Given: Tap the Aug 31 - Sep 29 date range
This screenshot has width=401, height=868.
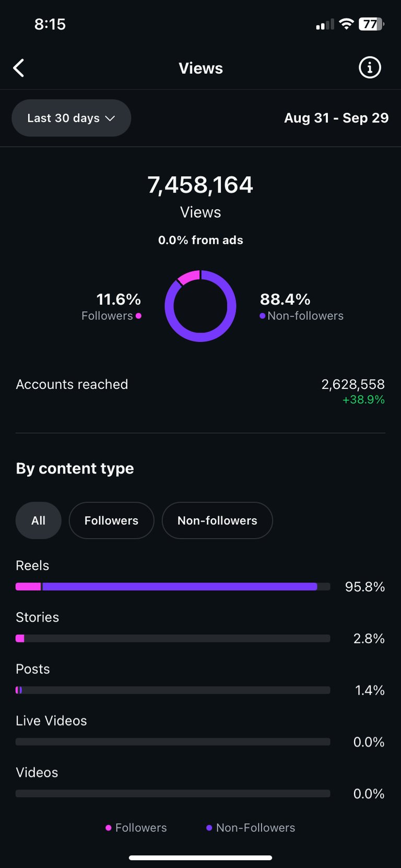Looking at the screenshot, I should [336, 118].
